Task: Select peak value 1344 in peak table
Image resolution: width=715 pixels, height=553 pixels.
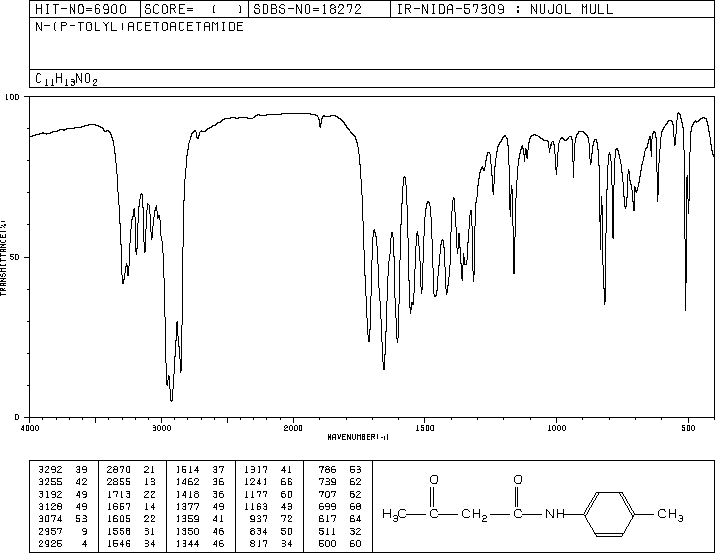Action: [x=187, y=543]
